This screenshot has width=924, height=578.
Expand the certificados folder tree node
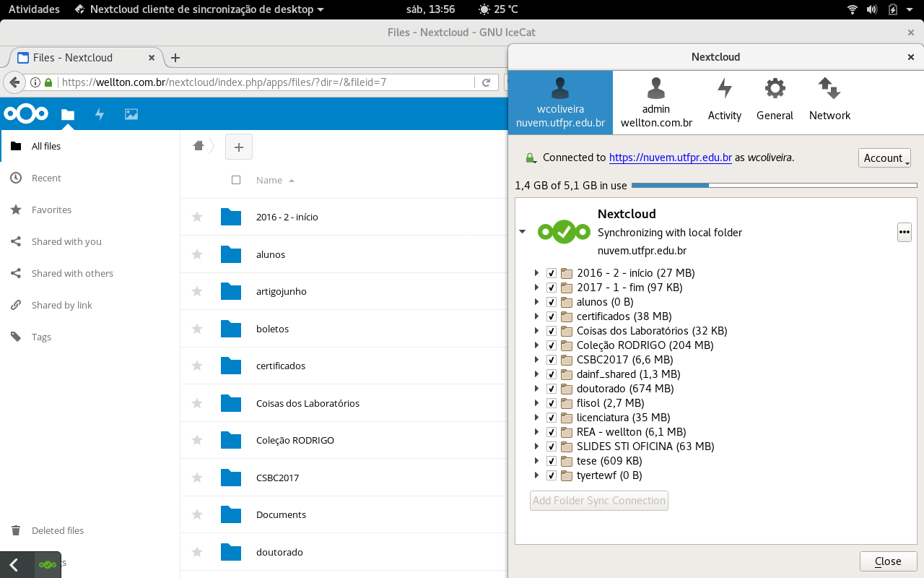pyautogui.click(x=536, y=316)
